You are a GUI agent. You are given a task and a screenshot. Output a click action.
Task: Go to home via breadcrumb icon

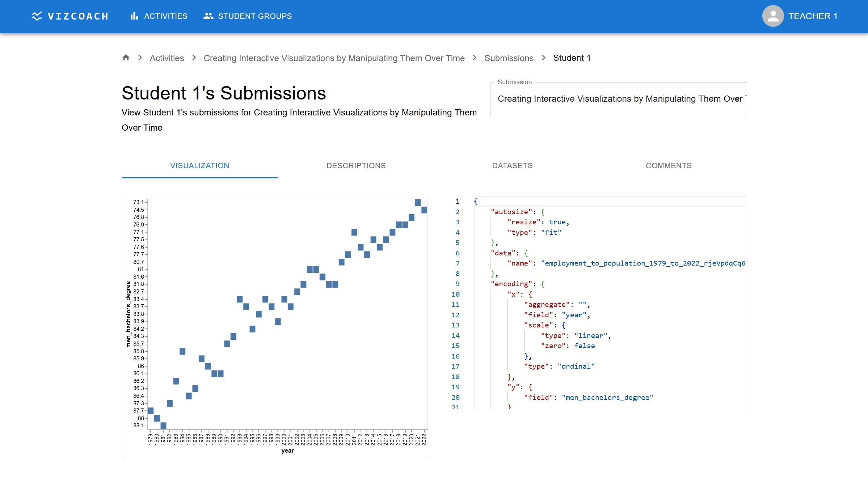click(126, 58)
